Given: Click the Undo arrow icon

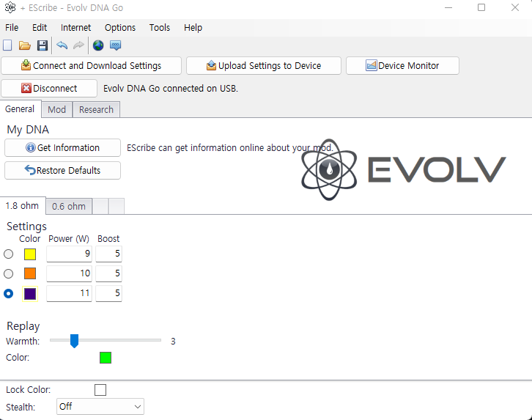Looking at the screenshot, I should (62, 45).
